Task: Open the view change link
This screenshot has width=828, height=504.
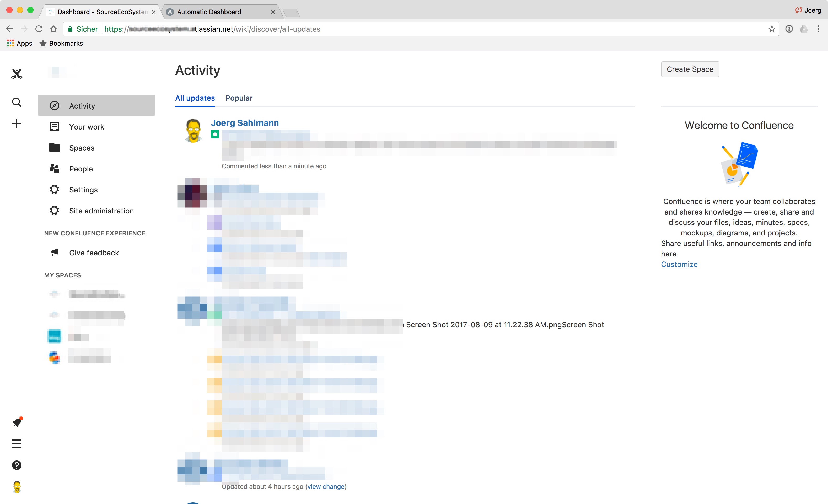Action: tap(326, 486)
